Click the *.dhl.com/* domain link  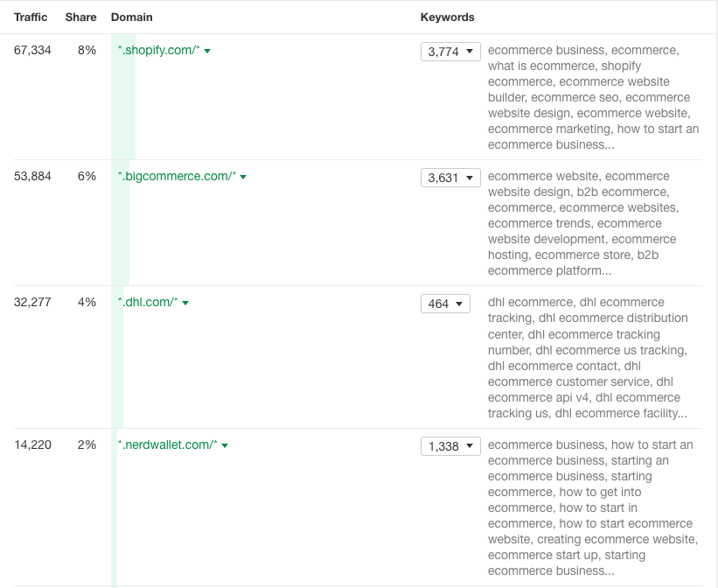point(148,303)
